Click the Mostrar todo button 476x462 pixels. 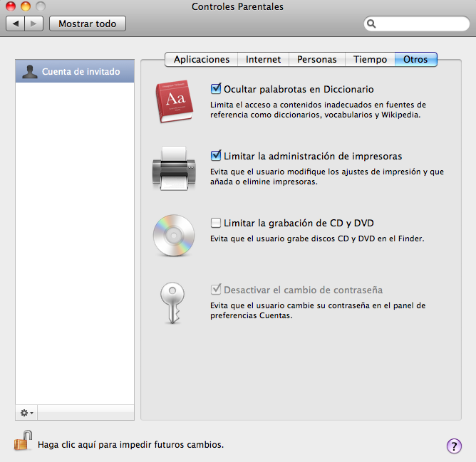coord(87,23)
